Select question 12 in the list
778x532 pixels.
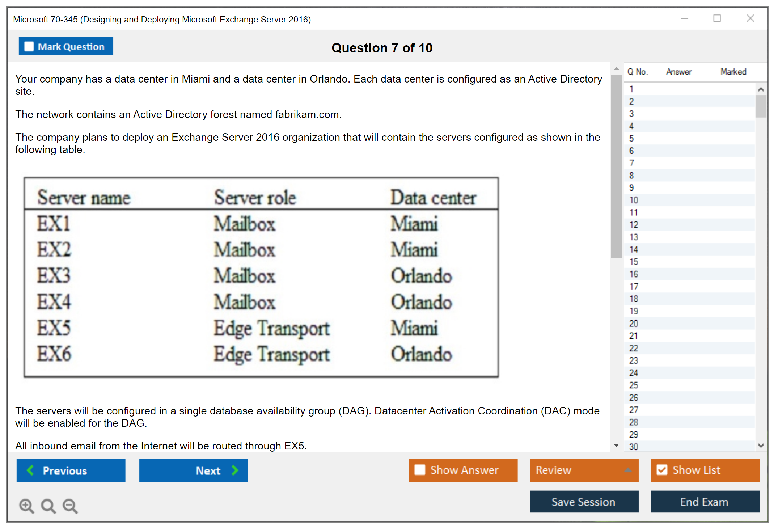[x=634, y=225]
